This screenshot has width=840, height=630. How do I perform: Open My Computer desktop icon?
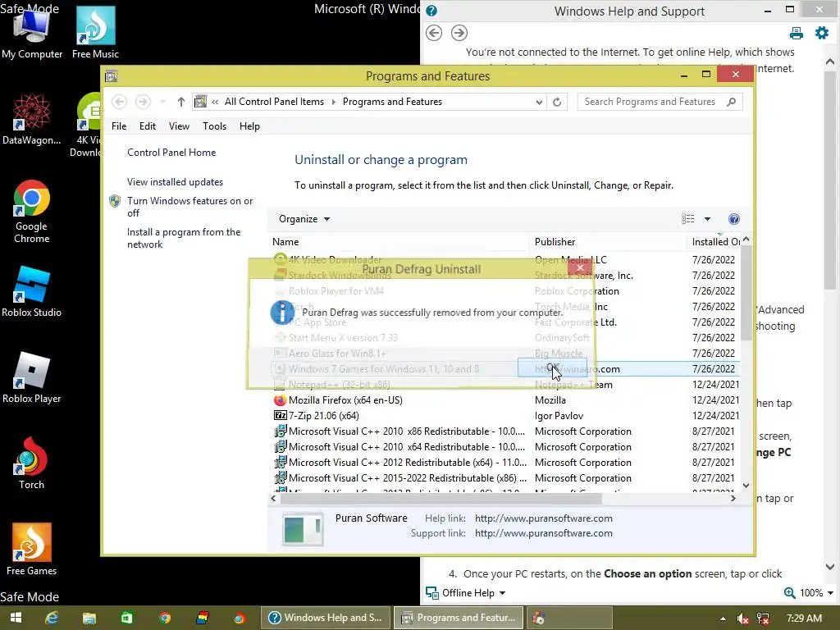32,33
